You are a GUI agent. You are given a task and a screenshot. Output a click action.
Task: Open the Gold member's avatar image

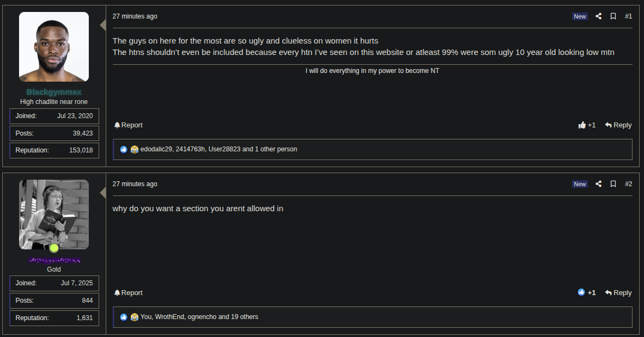[54, 215]
